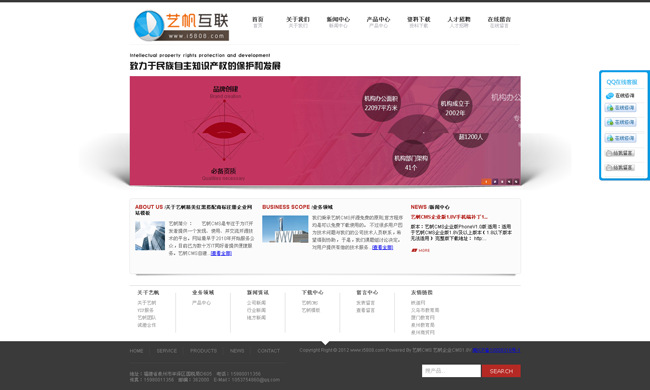Click the red MORE icon under NEWS
The image size is (650, 390).
point(420,250)
